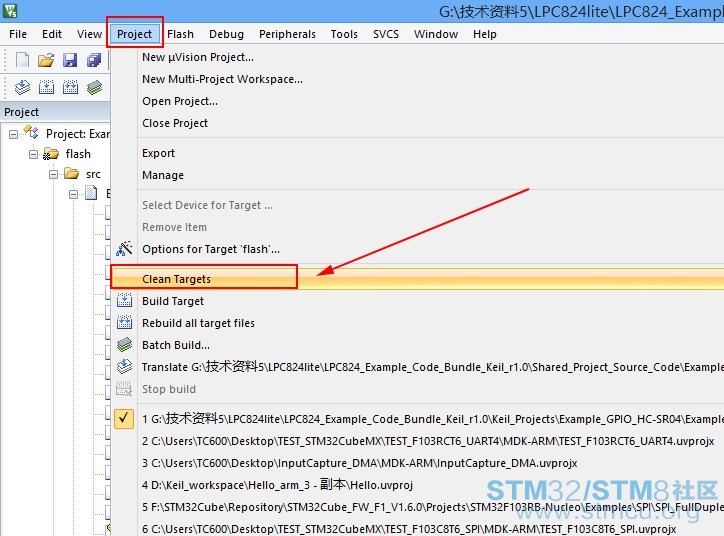Click the uVision app icon in title bar
724x536 pixels.
point(9,10)
